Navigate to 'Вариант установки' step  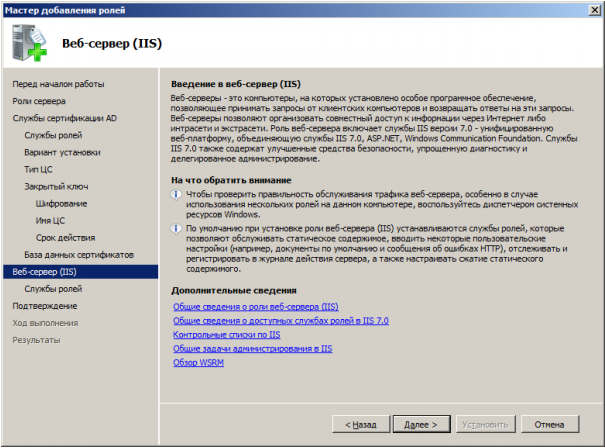(x=62, y=152)
